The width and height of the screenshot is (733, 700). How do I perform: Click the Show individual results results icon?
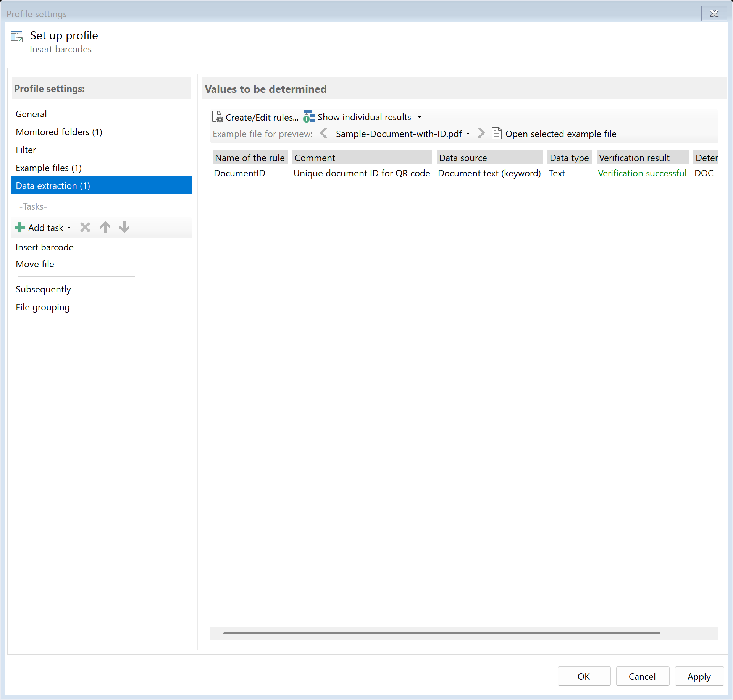tap(308, 117)
